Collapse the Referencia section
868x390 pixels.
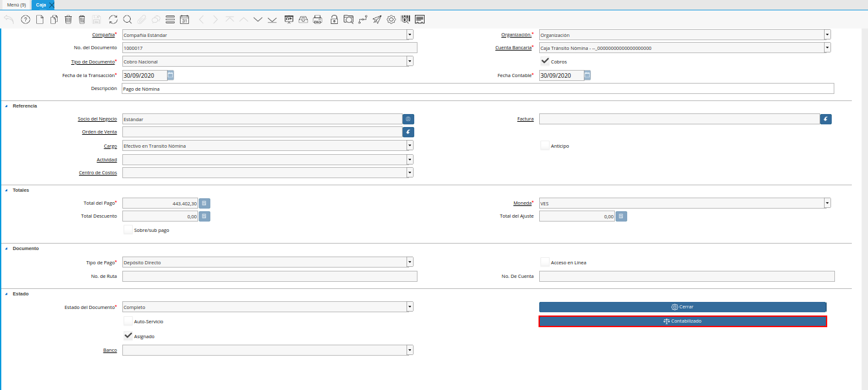tap(6, 106)
